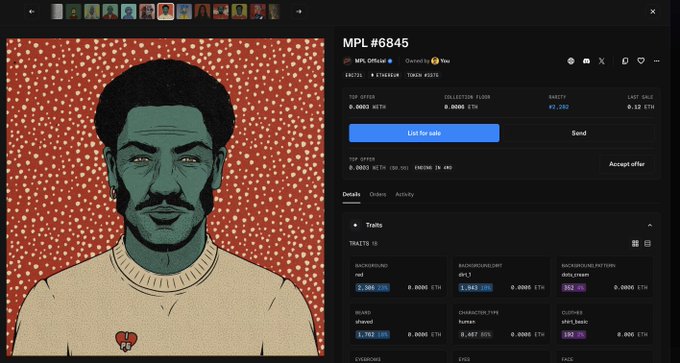The image size is (680, 363).
Task: Open the BACKGROUND_PATTERN dots_cream trait card
Action: [605, 277]
